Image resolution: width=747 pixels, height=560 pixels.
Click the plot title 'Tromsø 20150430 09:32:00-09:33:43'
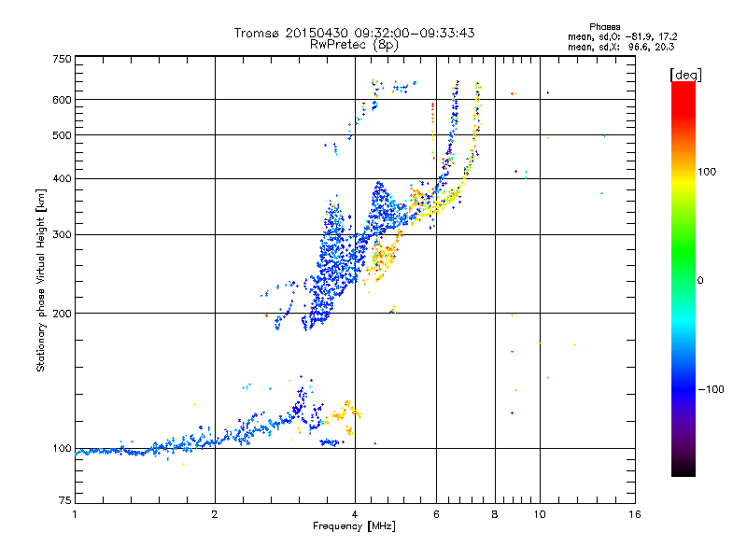pyautogui.click(x=354, y=33)
